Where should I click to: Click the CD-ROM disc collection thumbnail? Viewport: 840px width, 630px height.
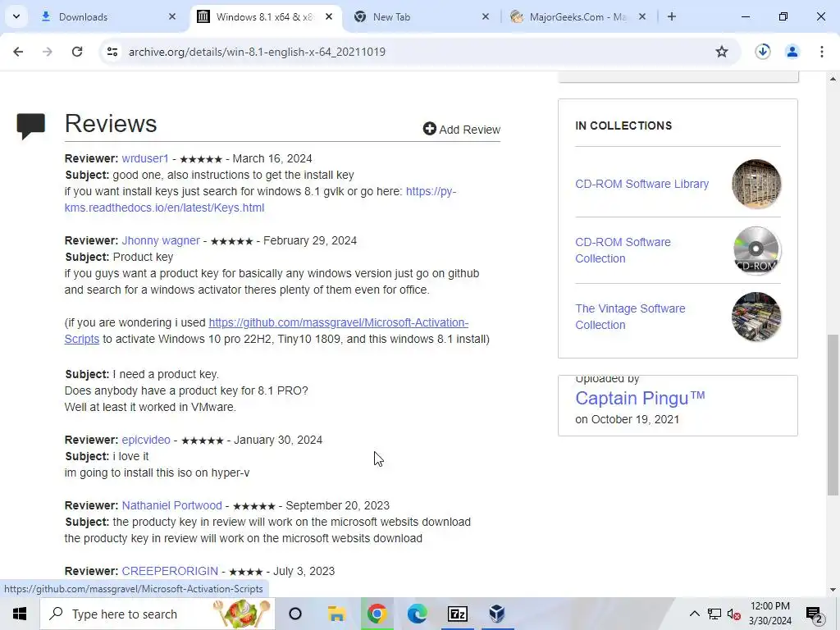pos(756,250)
